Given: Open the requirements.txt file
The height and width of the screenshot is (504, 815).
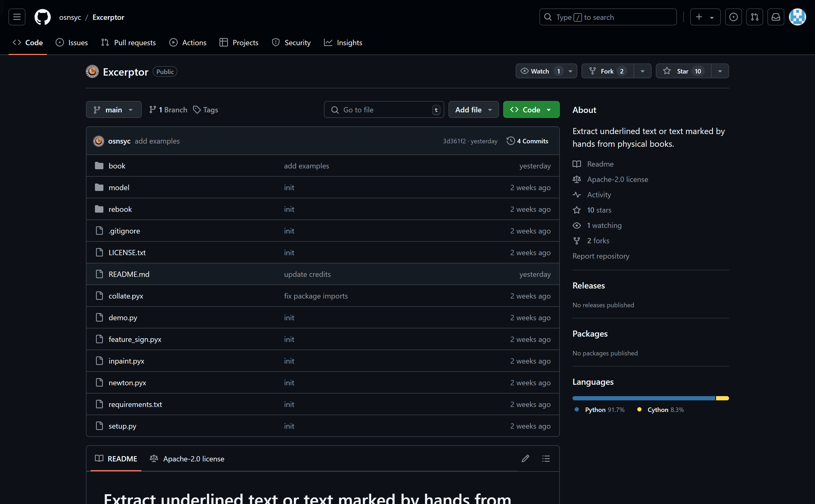Looking at the screenshot, I should [x=135, y=404].
